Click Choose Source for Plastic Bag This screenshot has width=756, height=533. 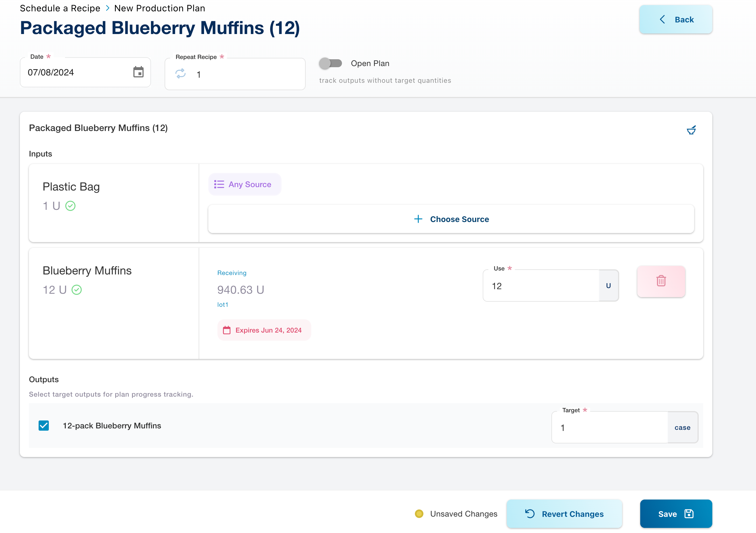tap(451, 219)
